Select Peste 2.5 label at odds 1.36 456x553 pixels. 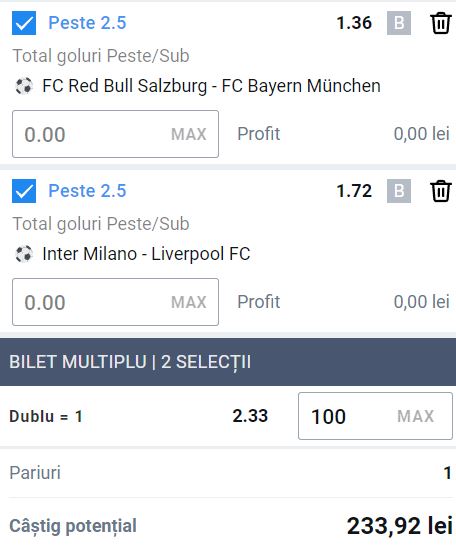[87, 23]
